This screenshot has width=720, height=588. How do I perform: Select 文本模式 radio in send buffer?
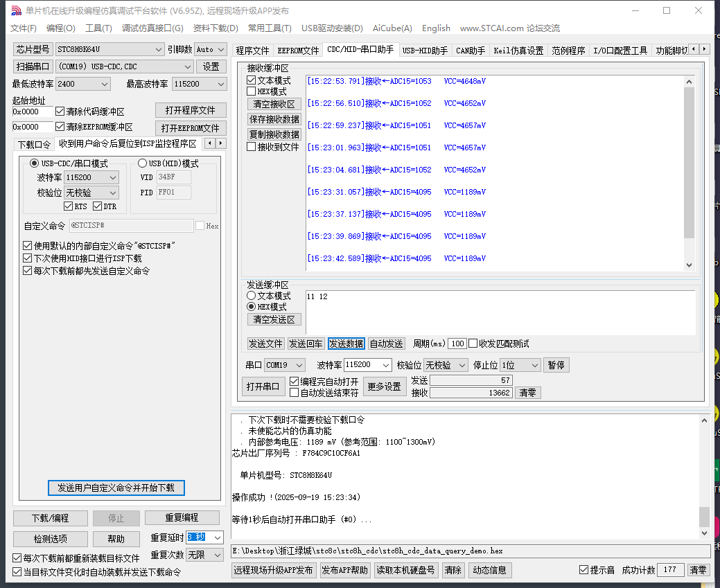click(252, 296)
